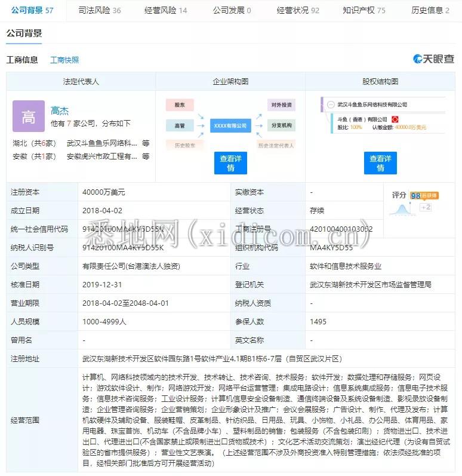This screenshot has height=476, width=462.
Task: Click approval date 2019-12-31
Action: pyautogui.click(x=102, y=285)
